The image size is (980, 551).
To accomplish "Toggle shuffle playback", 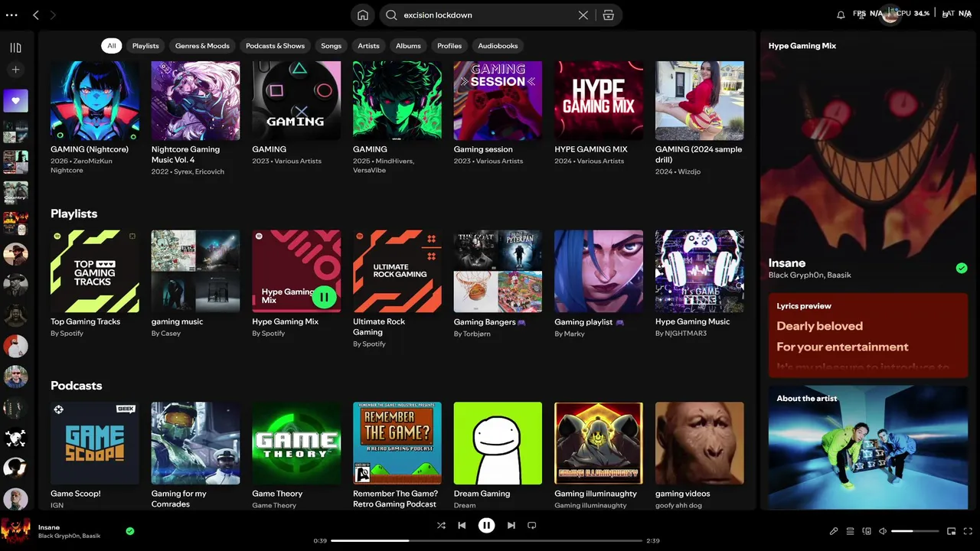I will point(441,525).
